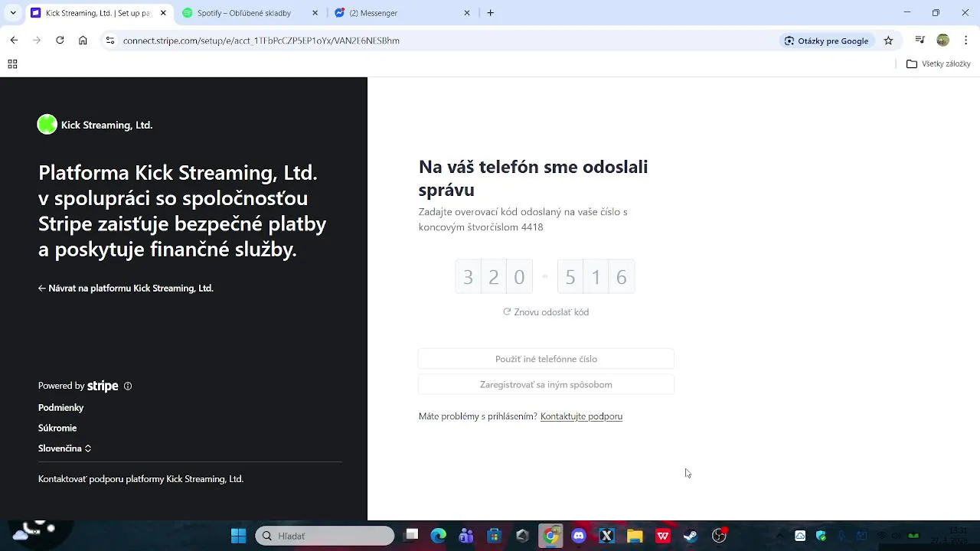Image resolution: width=980 pixels, height=551 pixels.
Task: Click Návrat na platformu Kick Streaming link
Action: pos(126,289)
